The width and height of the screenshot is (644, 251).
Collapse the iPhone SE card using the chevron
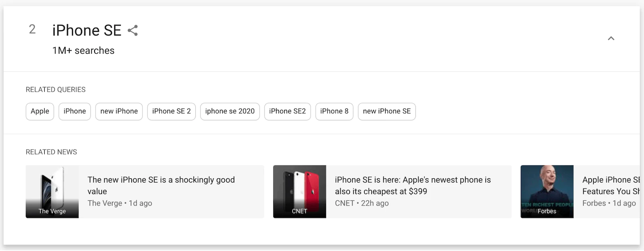pyautogui.click(x=611, y=39)
